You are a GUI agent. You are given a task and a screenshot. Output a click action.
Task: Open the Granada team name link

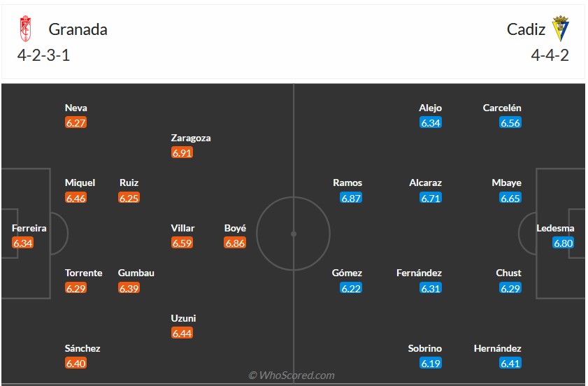coord(78,29)
